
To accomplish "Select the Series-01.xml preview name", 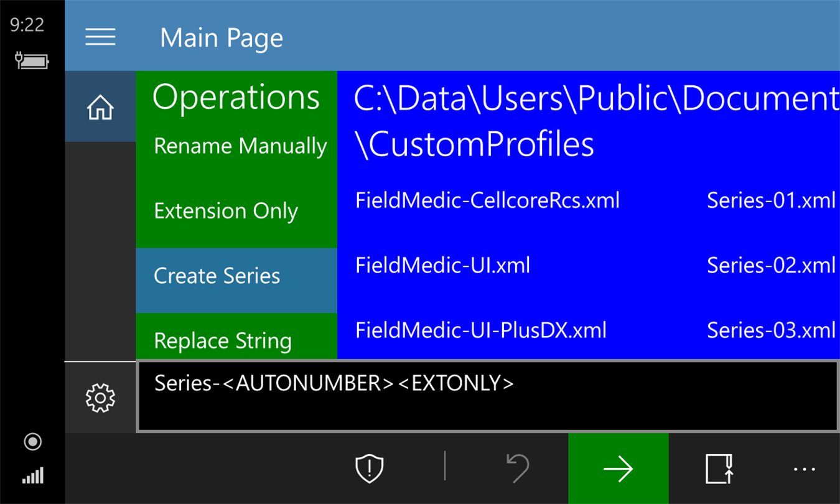I will 771,200.
